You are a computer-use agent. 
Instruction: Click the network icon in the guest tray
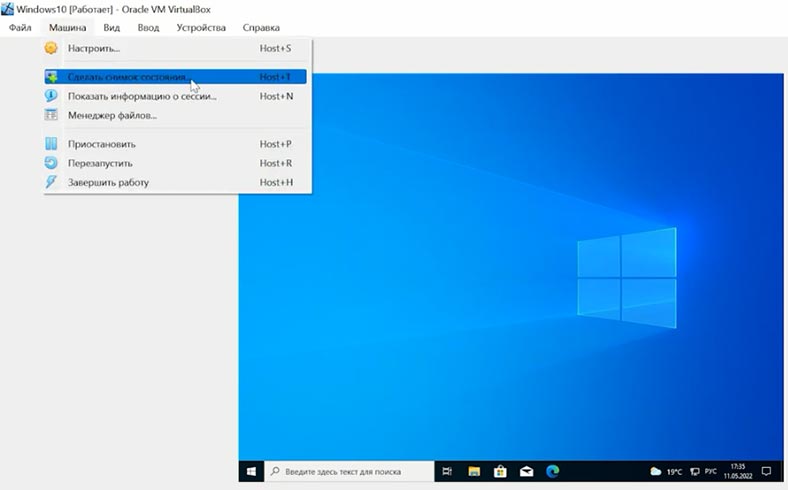pos(695,471)
